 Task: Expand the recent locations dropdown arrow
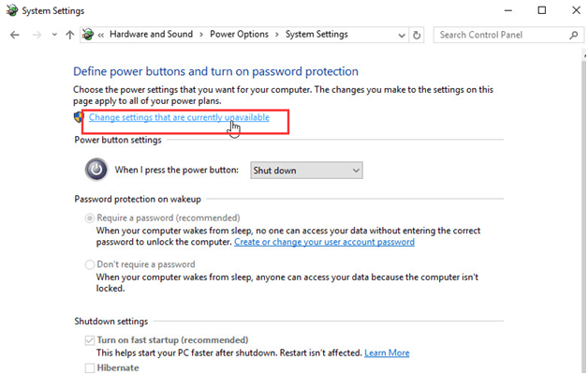tap(54, 35)
